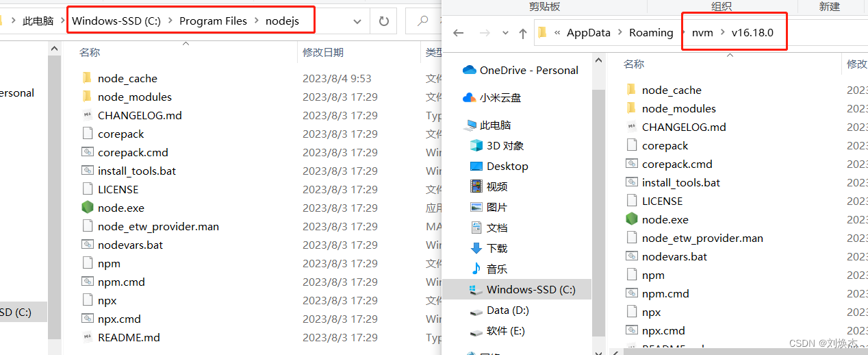Select node.exe green icon in v16.18.0 window
This screenshot has height=355, width=868.
coord(631,219)
